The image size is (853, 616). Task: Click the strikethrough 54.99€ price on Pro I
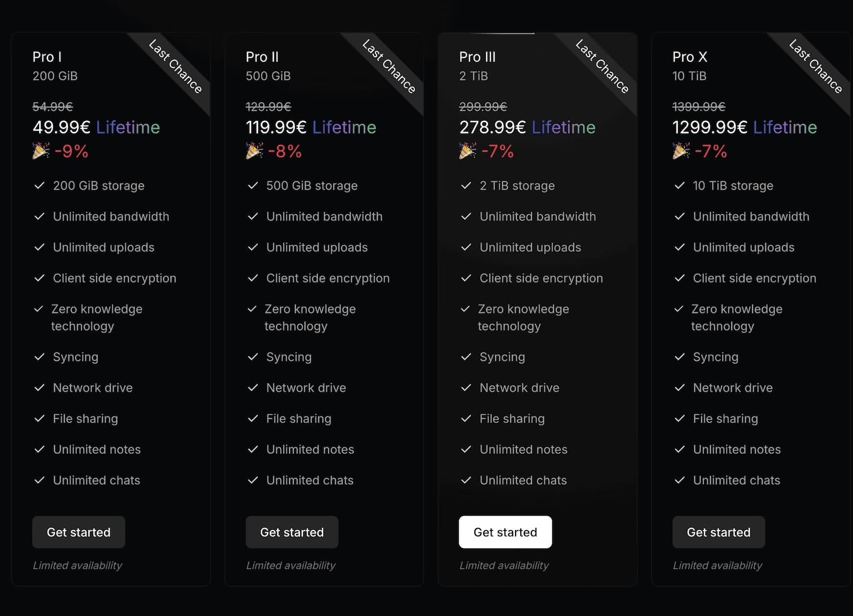[52, 106]
